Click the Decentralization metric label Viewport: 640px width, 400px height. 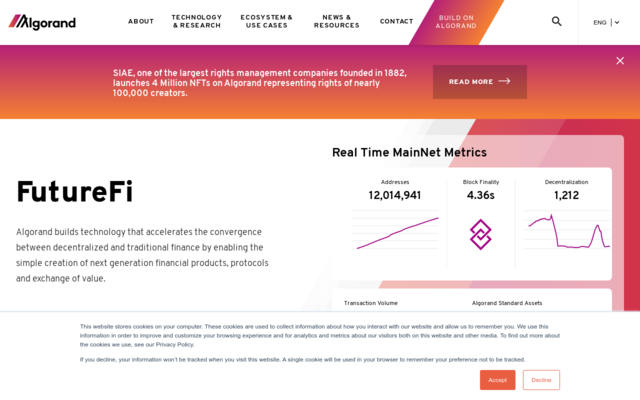click(x=566, y=182)
